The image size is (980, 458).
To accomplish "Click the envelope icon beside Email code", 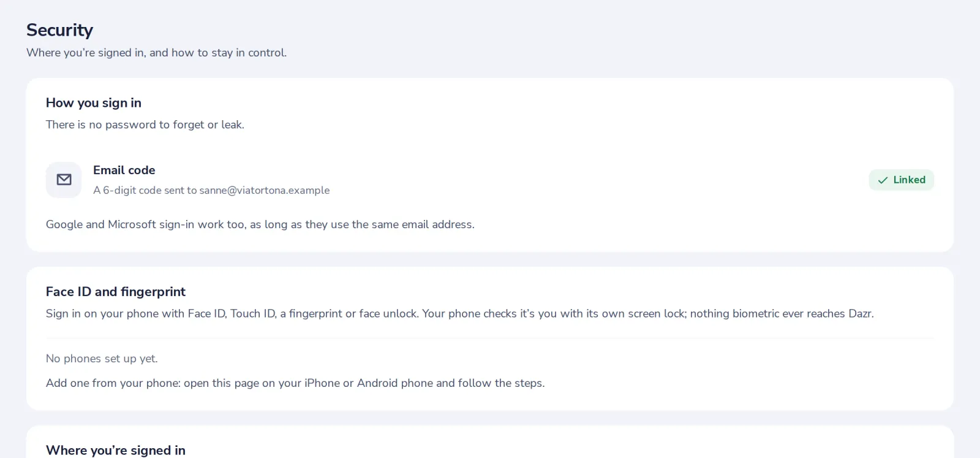I will point(64,180).
